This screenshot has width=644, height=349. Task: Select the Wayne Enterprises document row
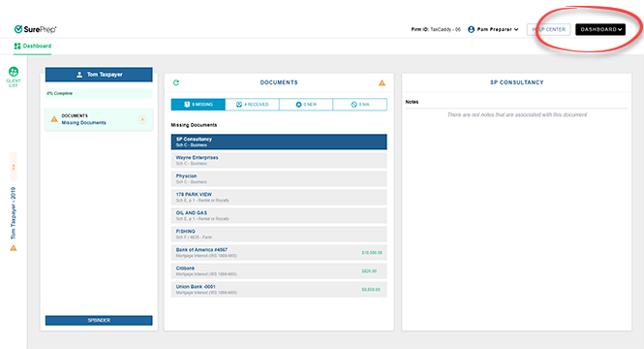tap(279, 160)
